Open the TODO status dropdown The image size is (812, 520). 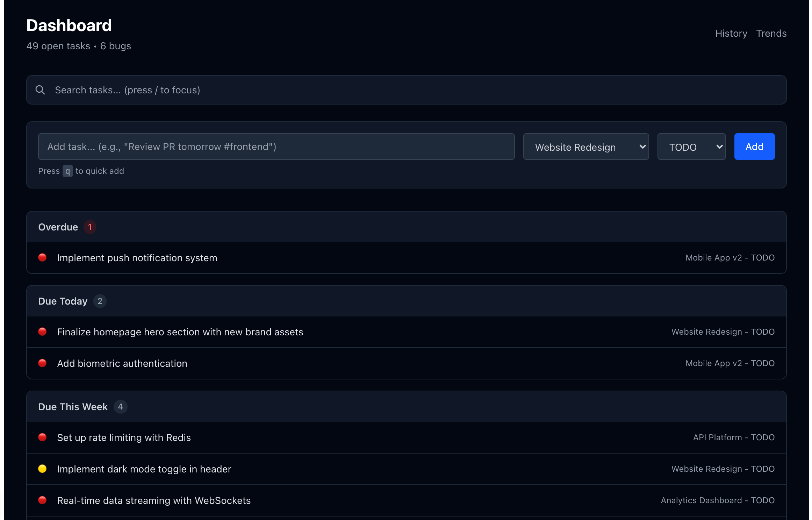tap(691, 147)
